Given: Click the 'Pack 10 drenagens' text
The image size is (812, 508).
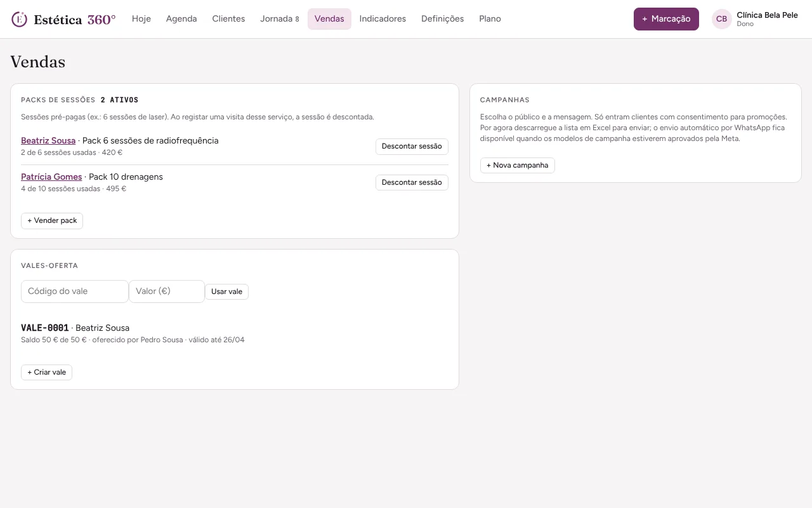Looking at the screenshot, I should (126, 177).
